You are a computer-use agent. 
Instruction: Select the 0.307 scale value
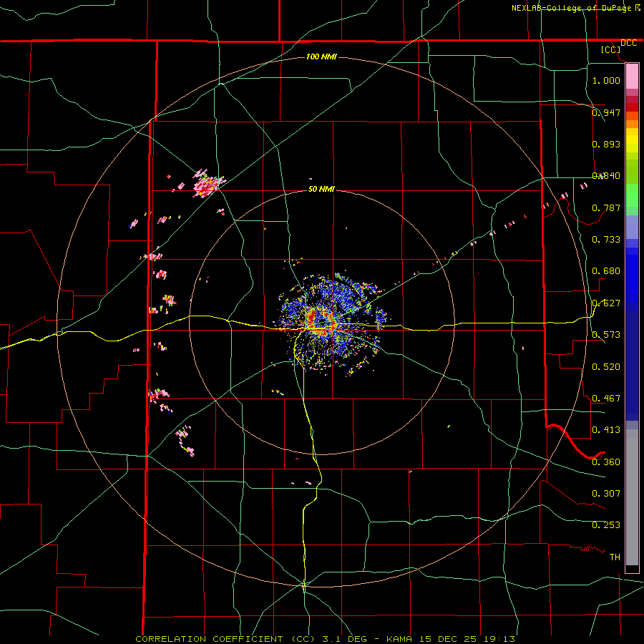coord(606,493)
